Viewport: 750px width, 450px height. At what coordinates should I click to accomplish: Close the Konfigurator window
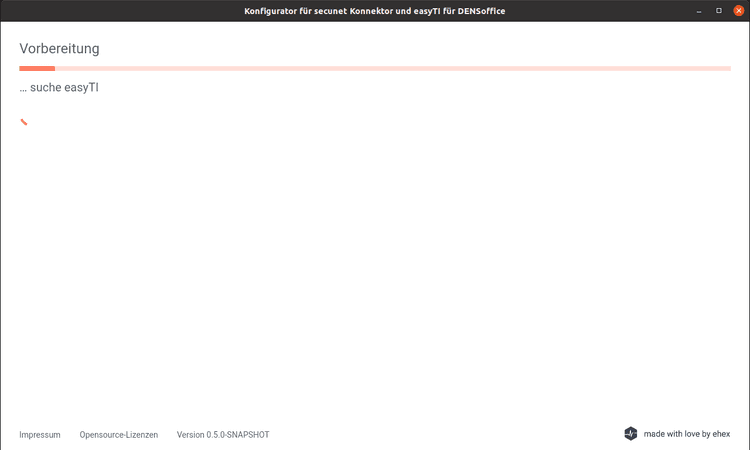739,10
